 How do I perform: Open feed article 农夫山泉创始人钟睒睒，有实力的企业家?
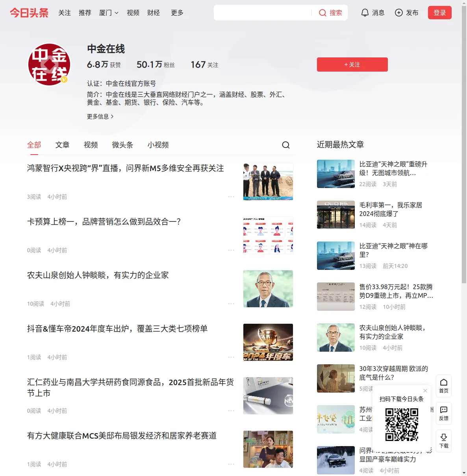(98, 275)
